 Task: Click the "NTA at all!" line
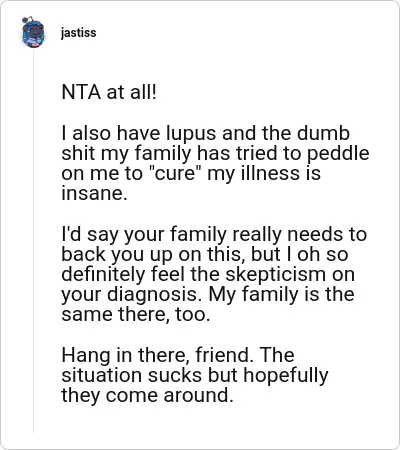pyautogui.click(x=109, y=92)
